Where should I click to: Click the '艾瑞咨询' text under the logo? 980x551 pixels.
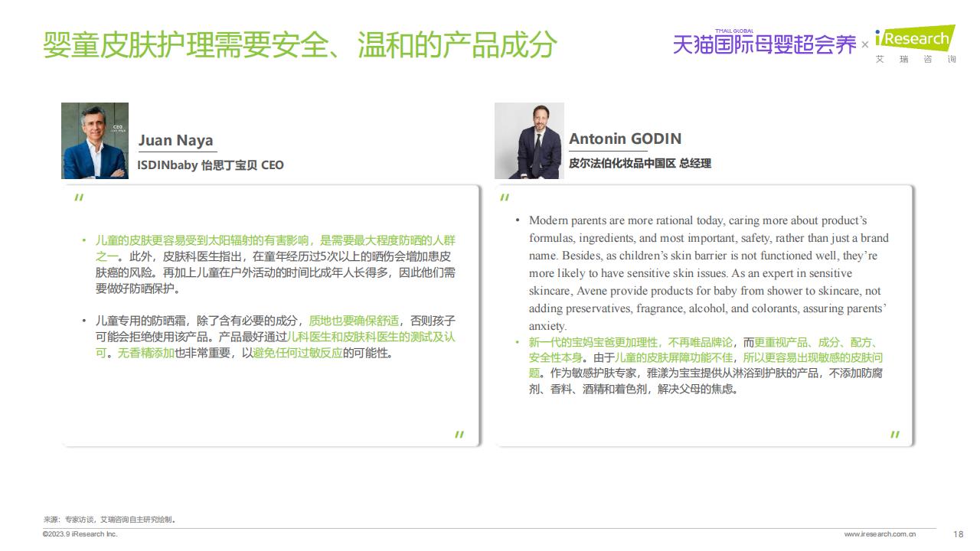(x=916, y=59)
